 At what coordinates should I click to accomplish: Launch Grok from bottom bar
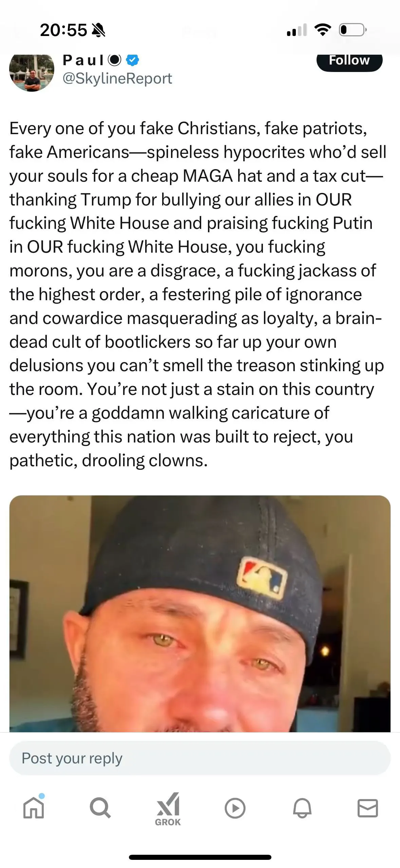168,809
